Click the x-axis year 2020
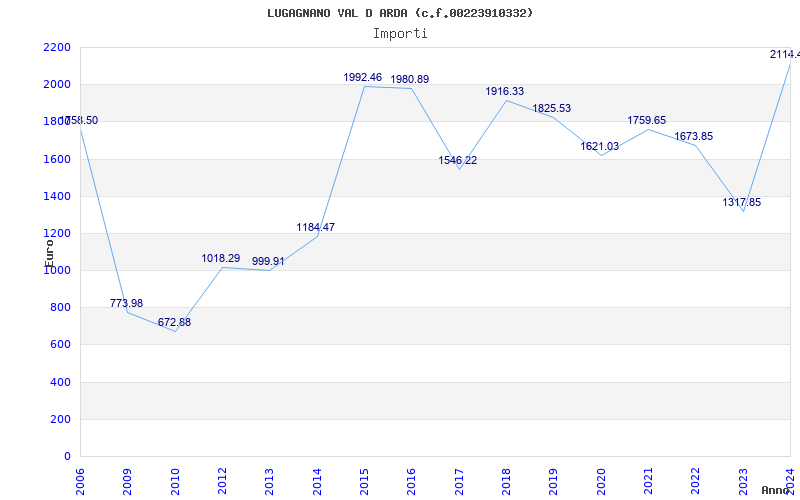The image size is (800, 500). pos(601,482)
